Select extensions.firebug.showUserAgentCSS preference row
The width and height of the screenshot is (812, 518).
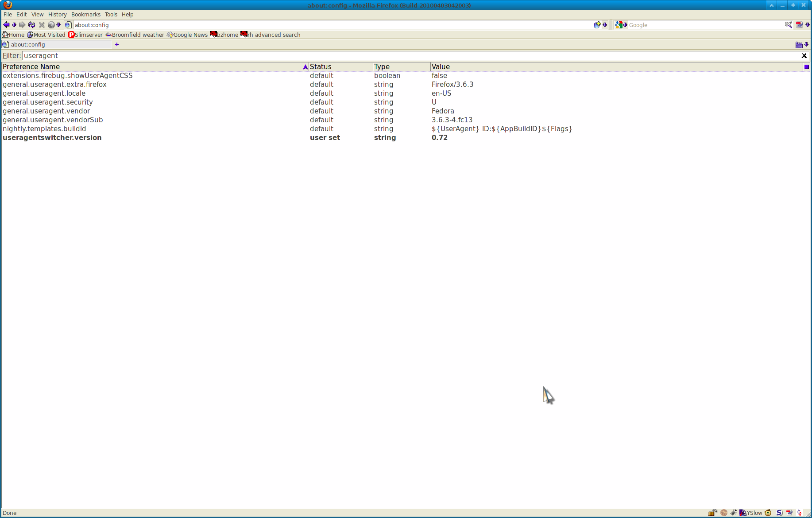click(406, 75)
